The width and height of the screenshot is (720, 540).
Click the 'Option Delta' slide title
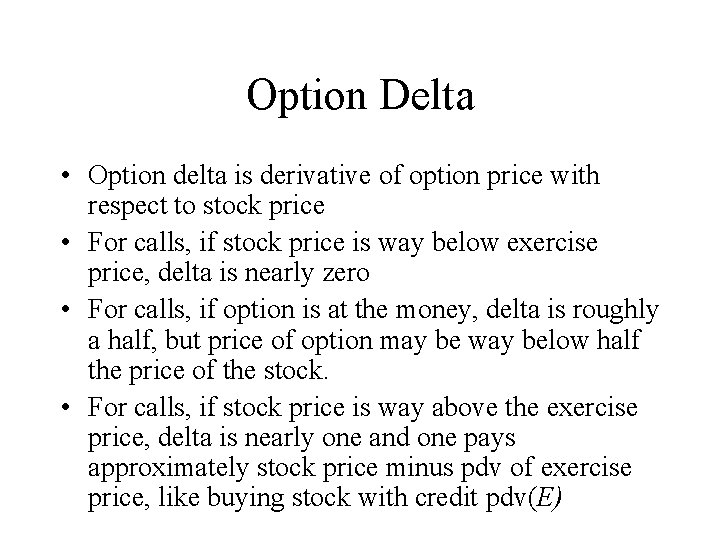pyautogui.click(x=360, y=97)
